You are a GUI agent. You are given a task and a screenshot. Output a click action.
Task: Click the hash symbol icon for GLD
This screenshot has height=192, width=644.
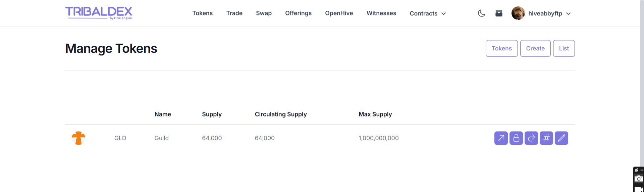tap(546, 138)
